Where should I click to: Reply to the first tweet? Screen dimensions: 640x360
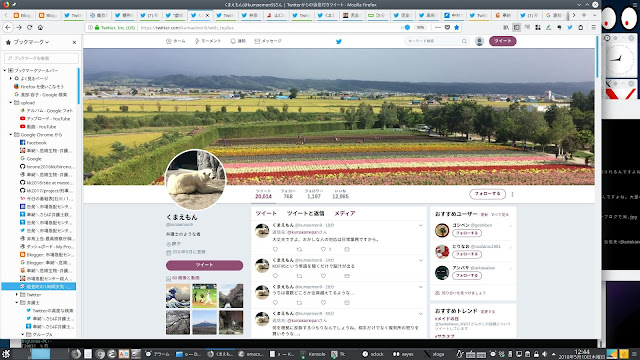[x=276, y=249]
